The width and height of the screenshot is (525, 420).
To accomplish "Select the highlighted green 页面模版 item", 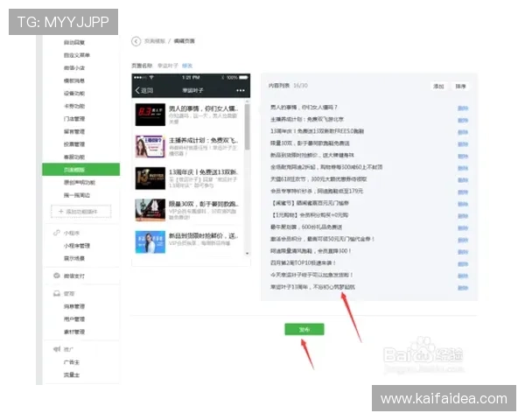I will tap(81, 170).
